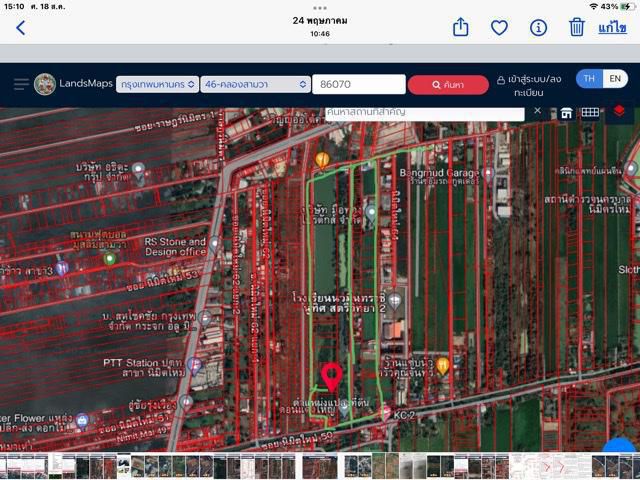Focus the ค้นหาสถานที่สำคัญ place search box
The image size is (640, 480).
pyautogui.click(x=424, y=114)
